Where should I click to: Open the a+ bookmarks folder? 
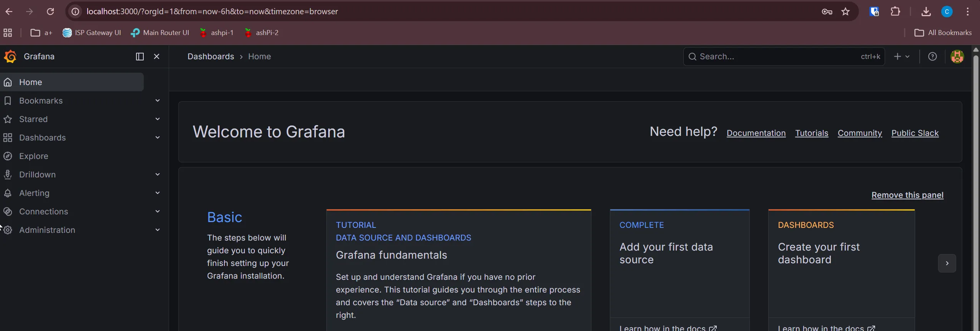(x=41, y=33)
